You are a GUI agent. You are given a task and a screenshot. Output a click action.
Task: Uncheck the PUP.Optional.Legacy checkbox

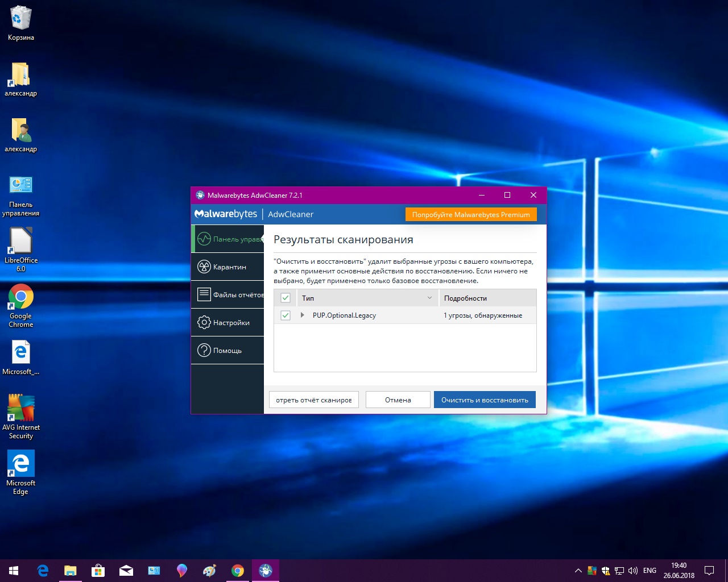pyautogui.click(x=286, y=315)
